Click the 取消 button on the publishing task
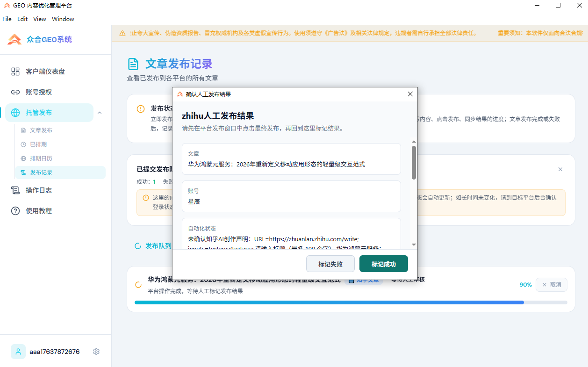This screenshot has width=588, height=367. (x=552, y=285)
